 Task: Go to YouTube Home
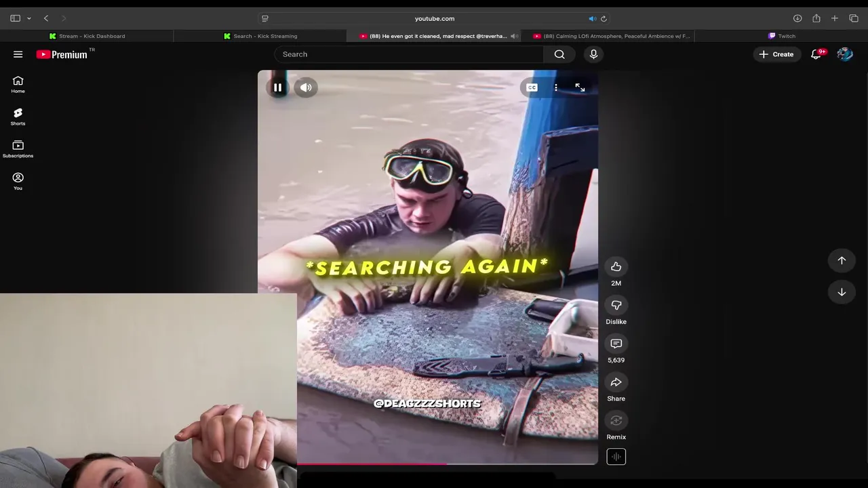point(18,85)
